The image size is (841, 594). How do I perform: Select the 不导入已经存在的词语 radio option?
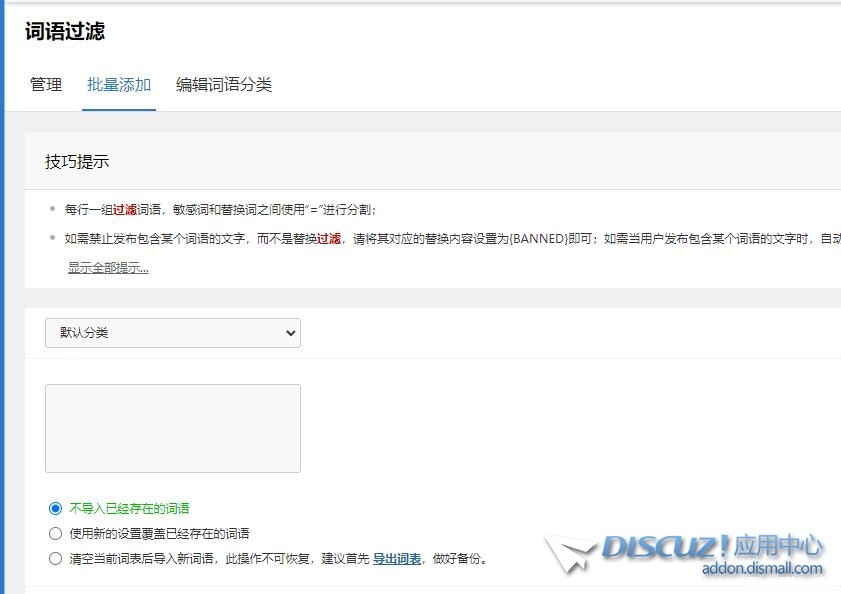pyautogui.click(x=56, y=508)
